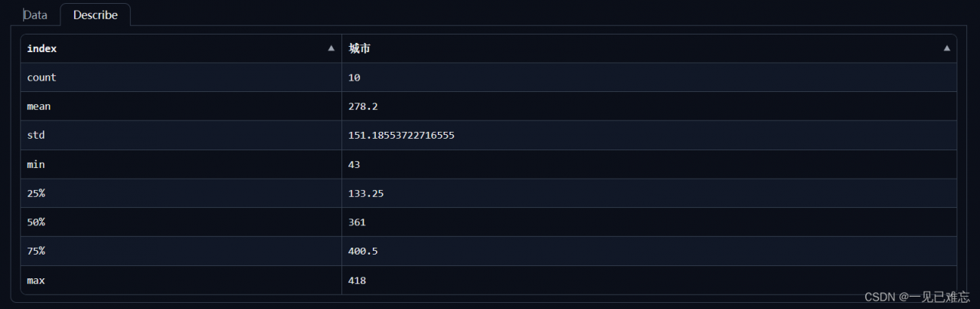Screen dimensions: 980x309
Task: Select the 50% row label
Action: 36,222
